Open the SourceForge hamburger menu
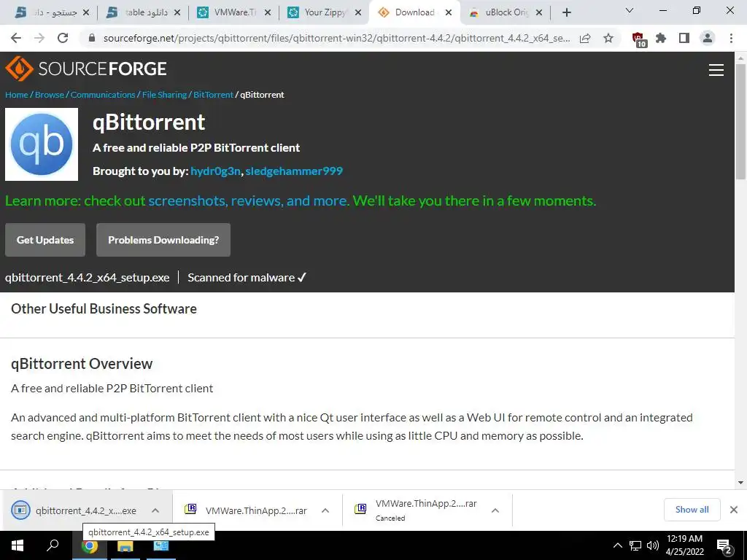 tap(716, 70)
